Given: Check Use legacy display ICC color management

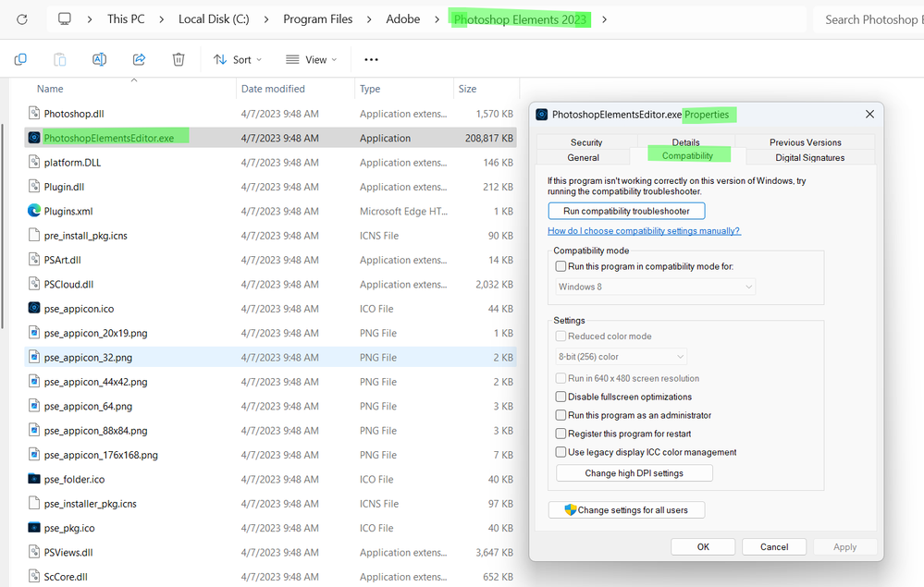Looking at the screenshot, I should coord(561,452).
